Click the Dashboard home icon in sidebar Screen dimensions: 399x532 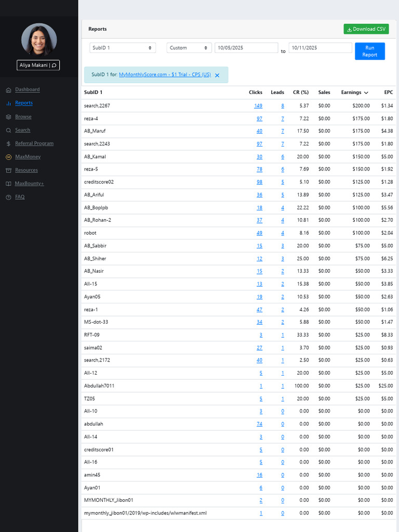[x=8, y=90]
